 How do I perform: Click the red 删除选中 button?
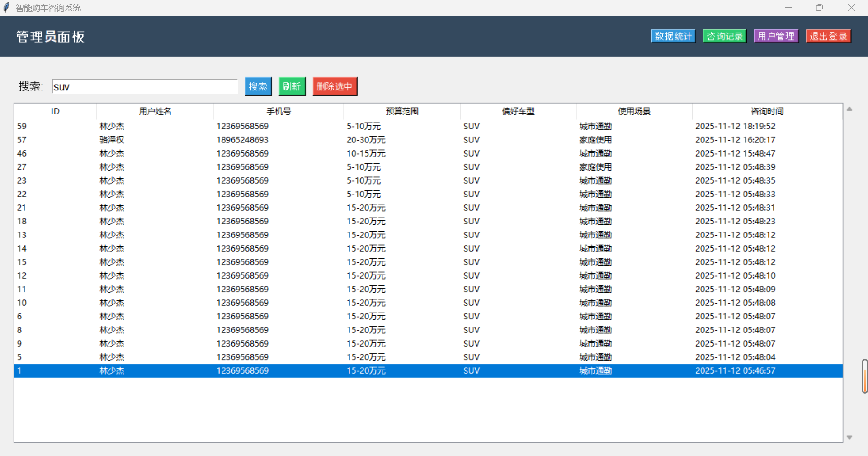(335, 86)
